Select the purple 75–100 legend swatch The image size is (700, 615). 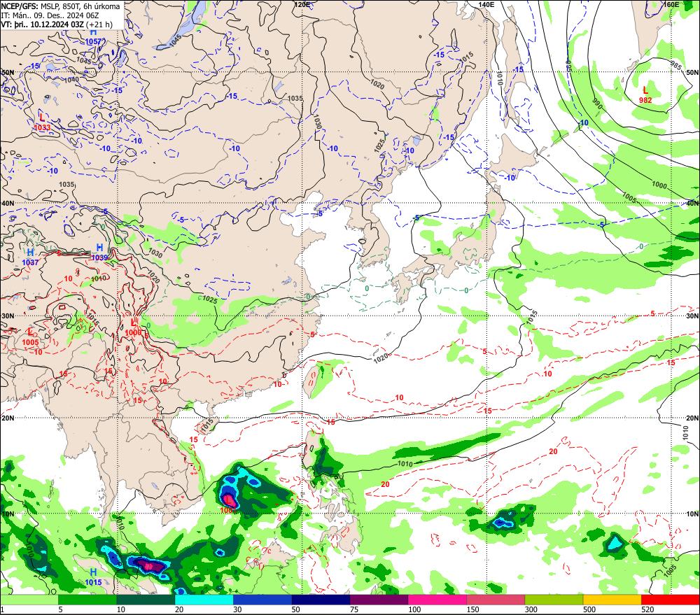(x=379, y=600)
